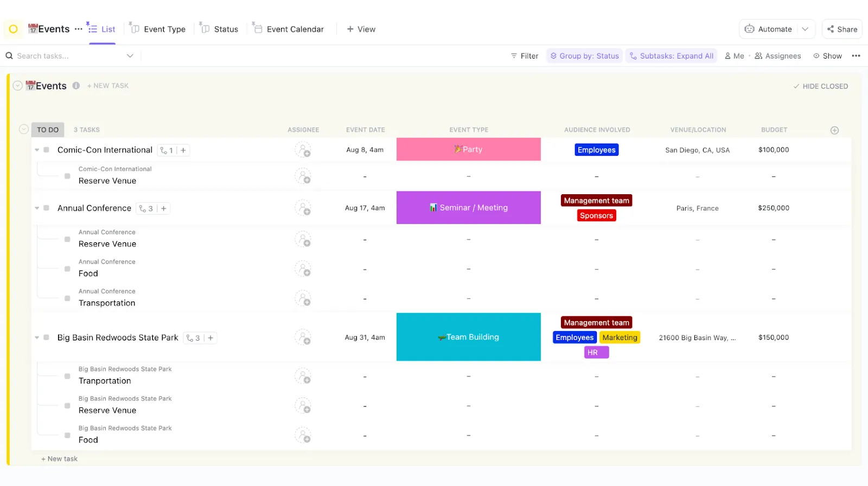
Task: Open Group by: Status dropdown
Action: [584, 56]
